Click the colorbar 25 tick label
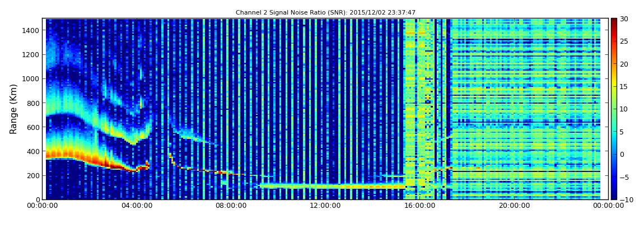Screen dimensions: 644x228 (x=624, y=41)
